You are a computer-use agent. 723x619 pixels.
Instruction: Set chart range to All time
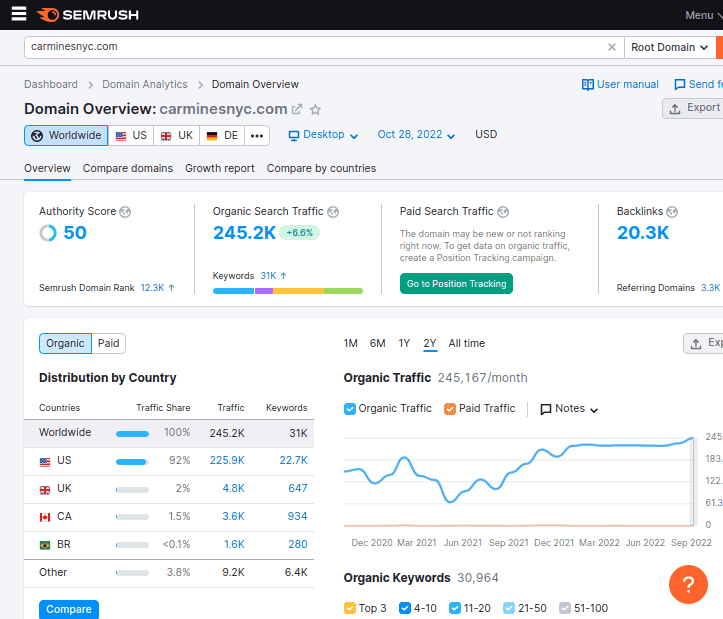tap(467, 344)
